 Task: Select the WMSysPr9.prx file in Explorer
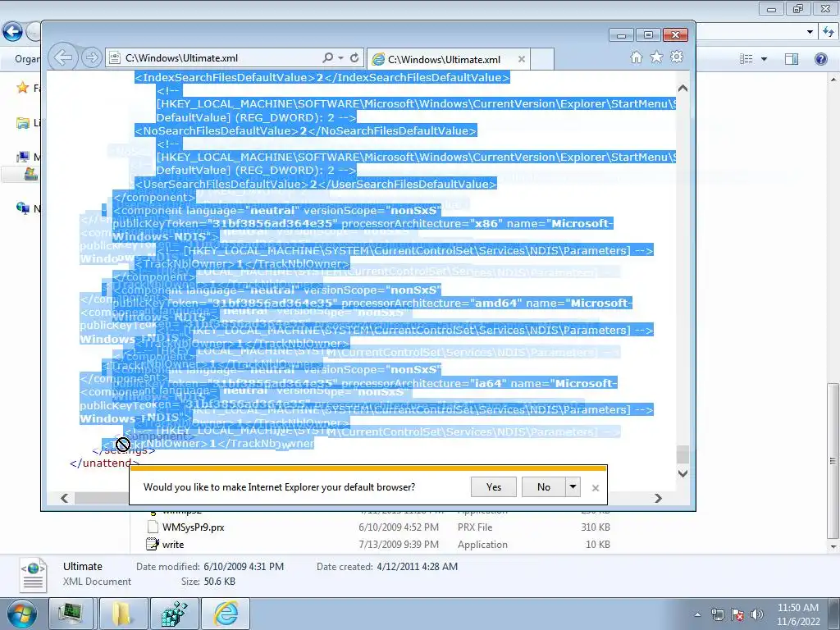(x=194, y=527)
